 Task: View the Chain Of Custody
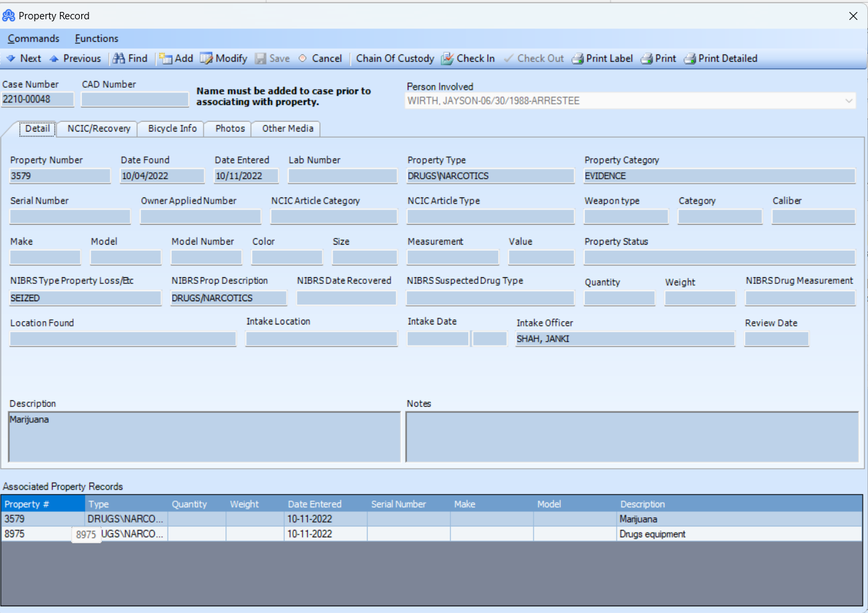coord(395,59)
